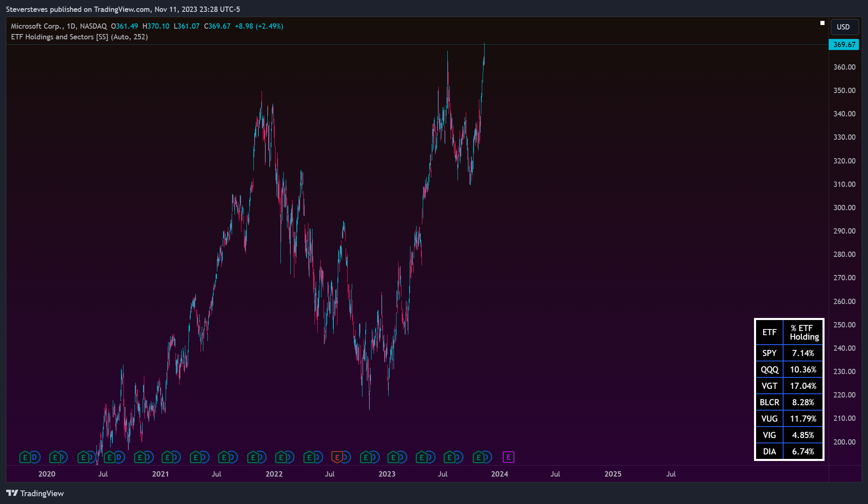Click the purple upcoming earnings E marker

tap(508, 457)
